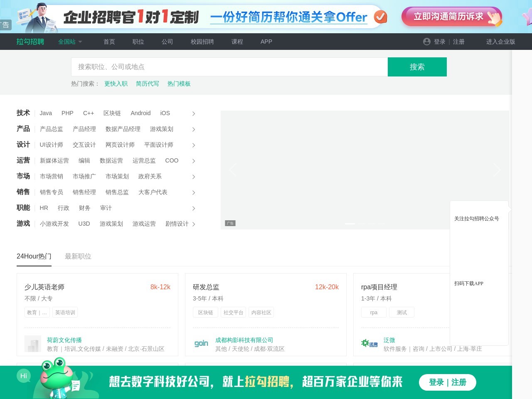Select the PHP category link
Image resolution: width=532 pixels, height=399 pixels.
click(x=67, y=113)
